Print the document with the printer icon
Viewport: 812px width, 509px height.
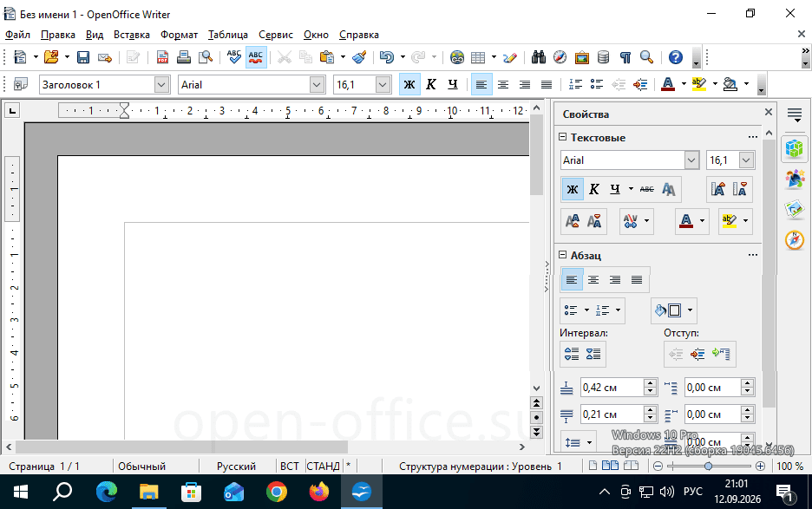coord(184,57)
